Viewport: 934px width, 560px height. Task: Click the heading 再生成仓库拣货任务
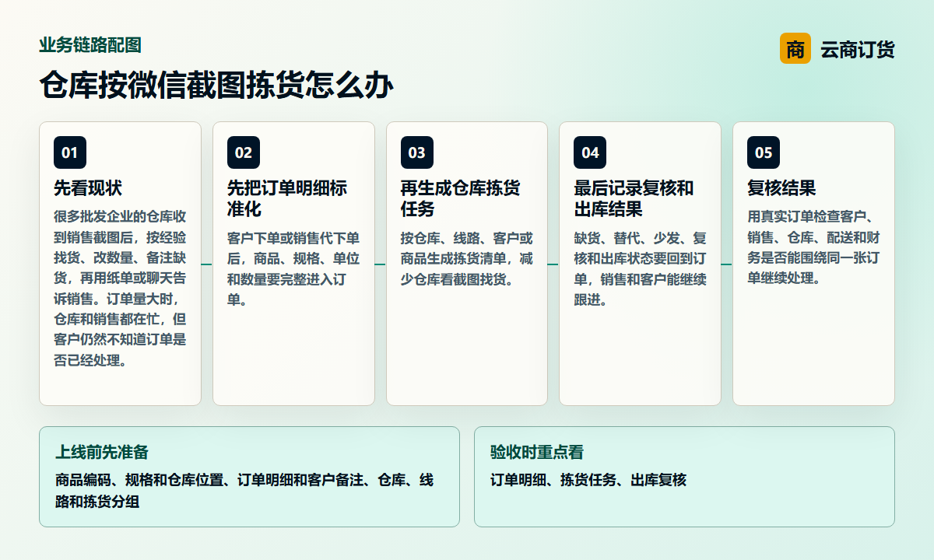click(x=460, y=199)
